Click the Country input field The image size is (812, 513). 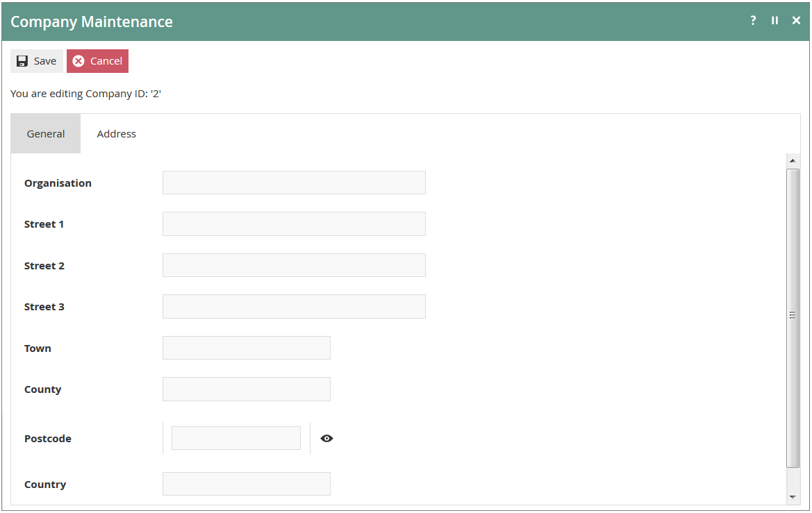(247, 484)
